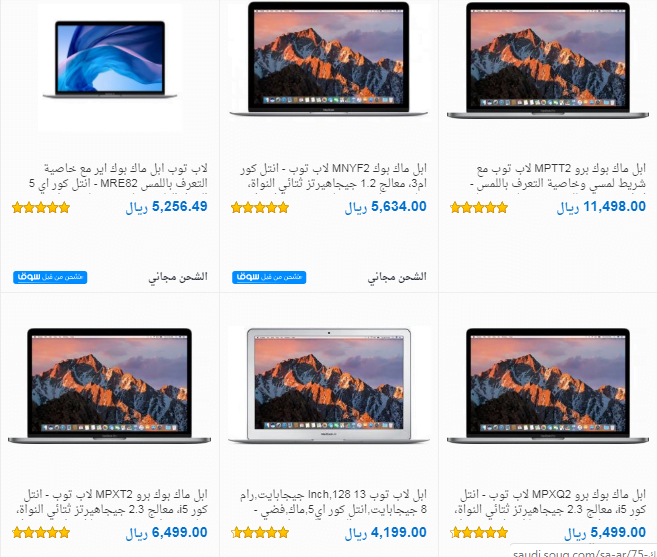The width and height of the screenshot is (657, 557).
Task: Open the MacBook Pro MPXT2 product image
Action: 109,386
